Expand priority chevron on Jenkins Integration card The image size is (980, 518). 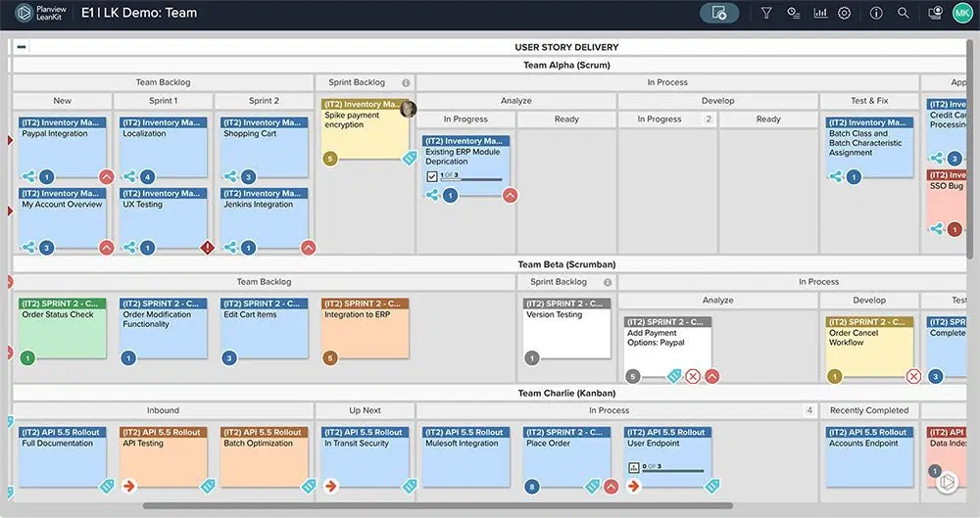pyautogui.click(x=308, y=248)
